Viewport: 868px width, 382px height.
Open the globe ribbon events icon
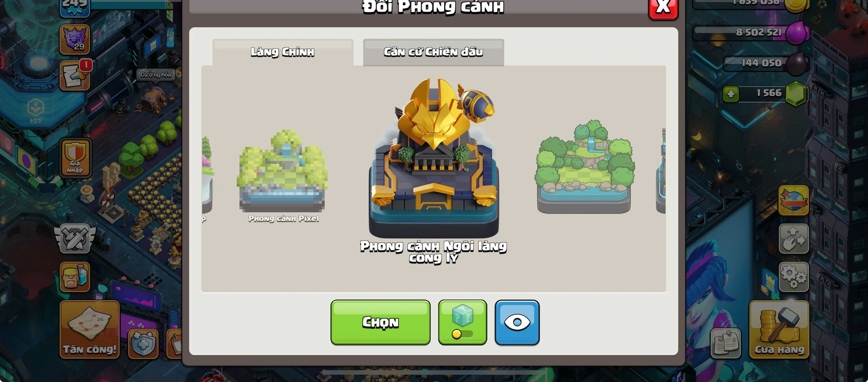pos(793,200)
